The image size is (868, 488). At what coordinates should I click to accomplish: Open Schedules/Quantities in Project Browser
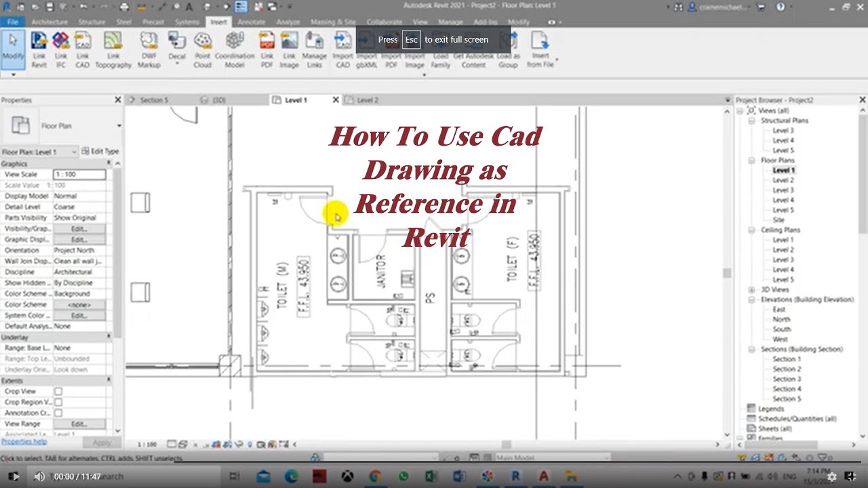click(797, 419)
